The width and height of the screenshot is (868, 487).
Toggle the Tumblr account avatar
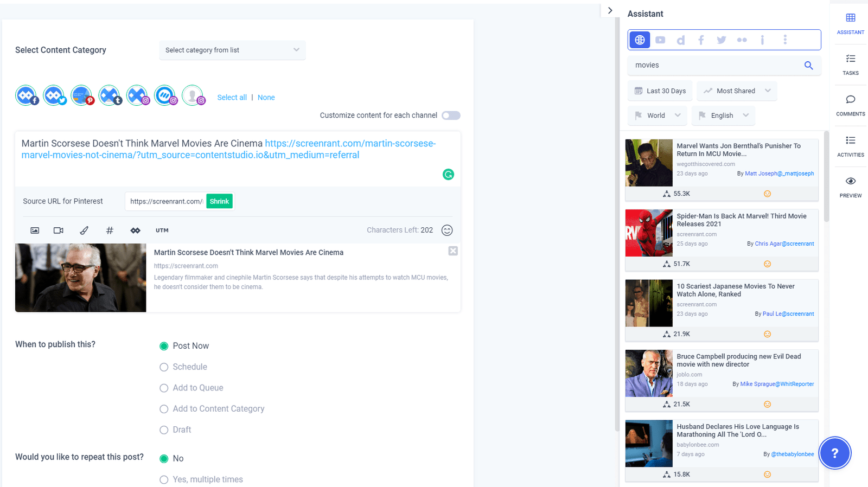pos(109,95)
